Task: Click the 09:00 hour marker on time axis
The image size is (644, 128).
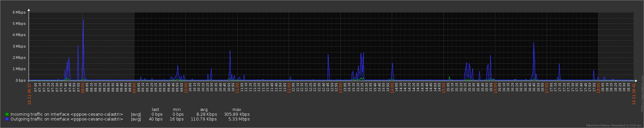Action: pyautogui.click(x=134, y=87)
